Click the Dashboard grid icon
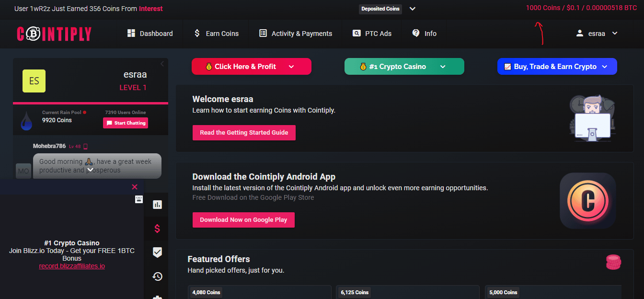Image resolution: width=644 pixels, height=299 pixels. [x=131, y=33]
